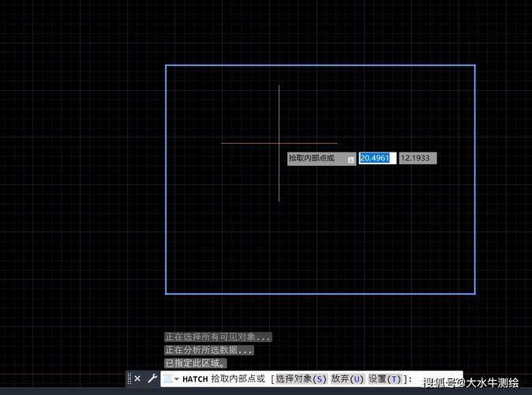Click history line 已指定此区域

coord(196,363)
